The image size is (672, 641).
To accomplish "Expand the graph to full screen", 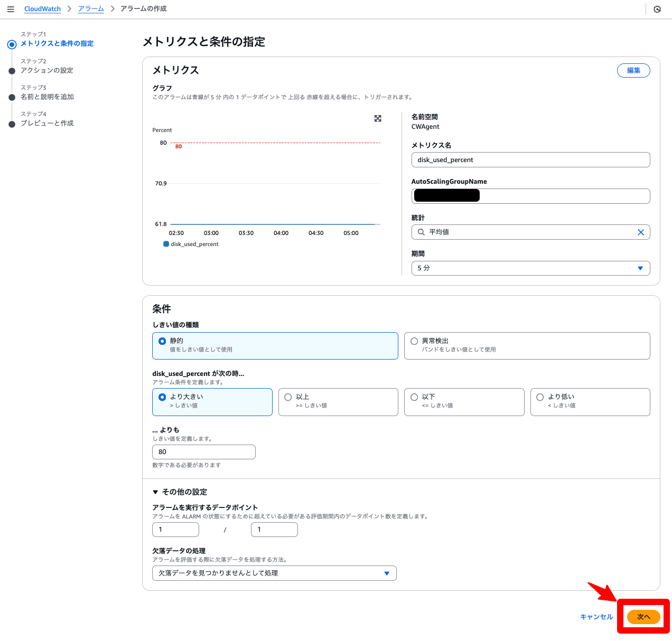I will click(x=378, y=119).
